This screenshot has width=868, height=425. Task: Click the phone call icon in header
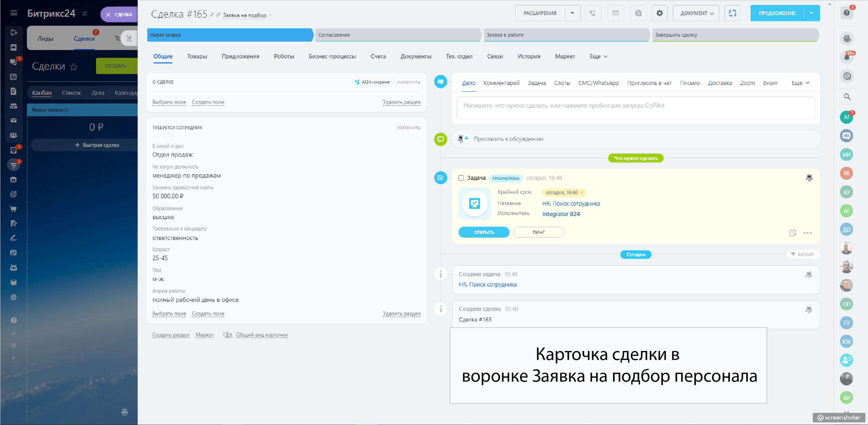(x=593, y=13)
